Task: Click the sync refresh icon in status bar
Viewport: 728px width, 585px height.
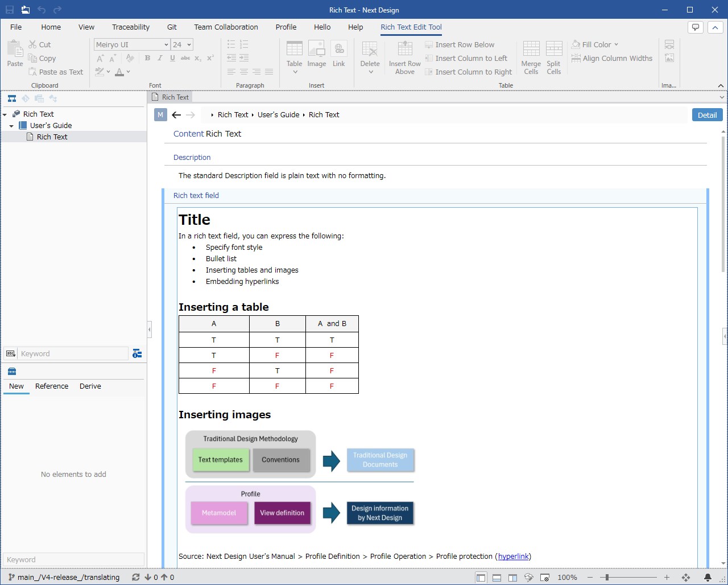Action: click(136, 577)
